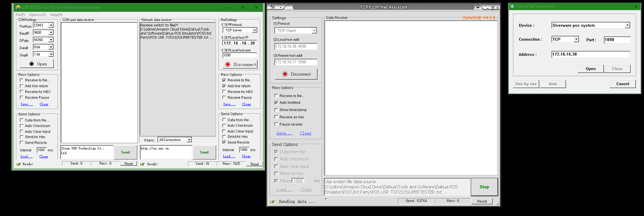Click Clear link in Net Assistant Recv Options
The height and width of the screenshot is (216, 644).
pos(306,133)
